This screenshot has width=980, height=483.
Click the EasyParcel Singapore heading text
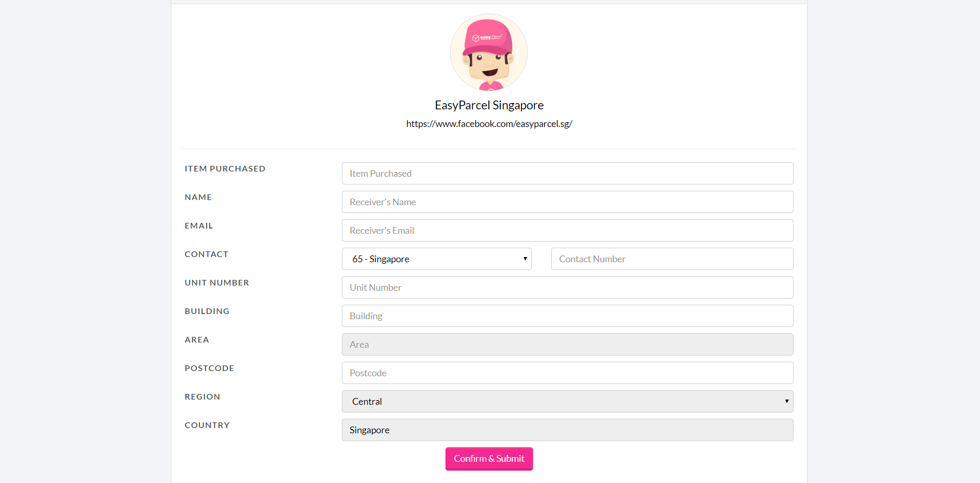coord(489,105)
